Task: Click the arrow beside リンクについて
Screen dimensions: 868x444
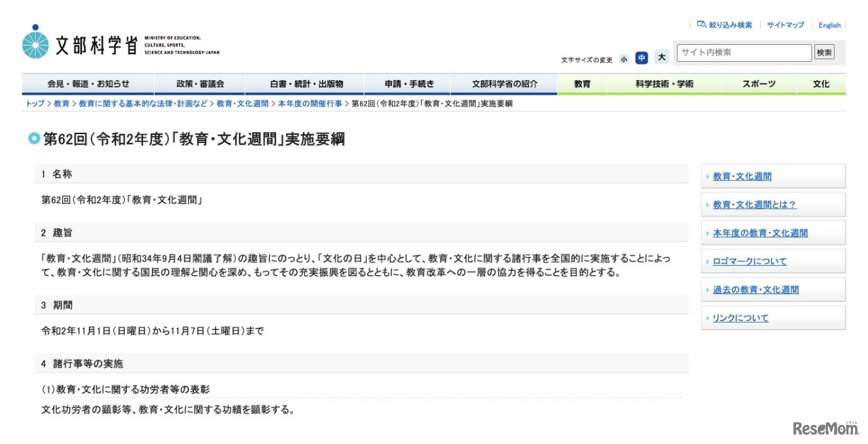Action: coord(707,317)
